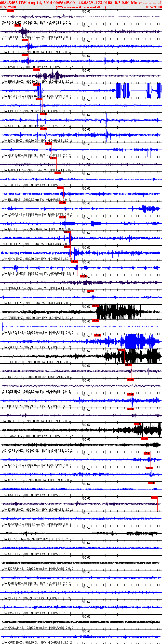162x644 pixels.
Task: Select the UW WRD EHZ station label
Action: tap(12, 642)
